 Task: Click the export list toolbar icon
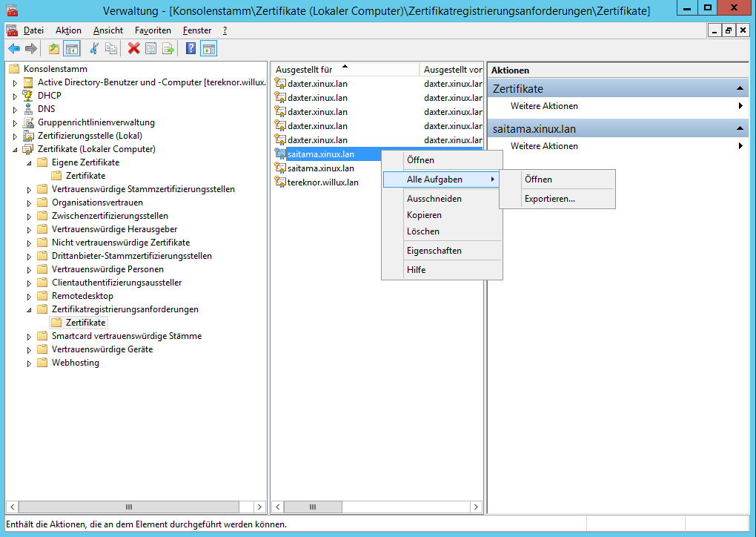click(x=168, y=49)
